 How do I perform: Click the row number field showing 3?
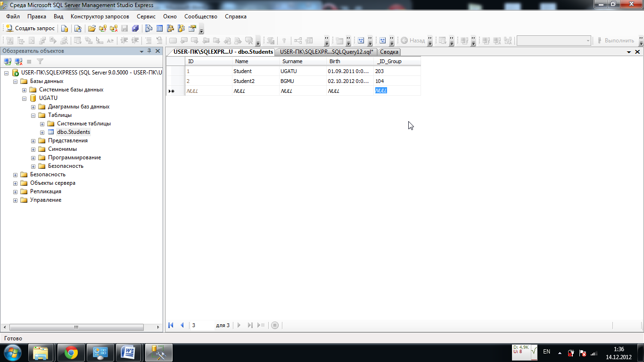pos(202,325)
